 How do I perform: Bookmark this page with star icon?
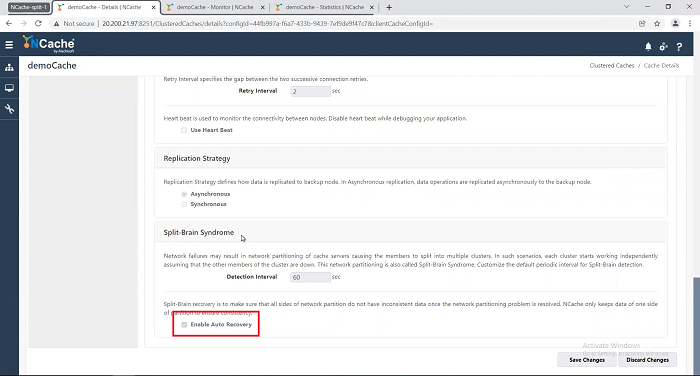[x=657, y=24]
